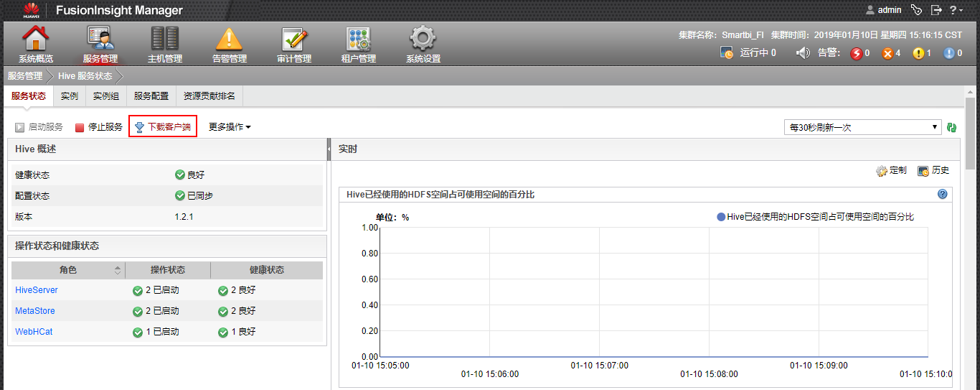This screenshot has height=390, width=980.
Task: Click the alarm speaker icon
Action: [x=804, y=52]
